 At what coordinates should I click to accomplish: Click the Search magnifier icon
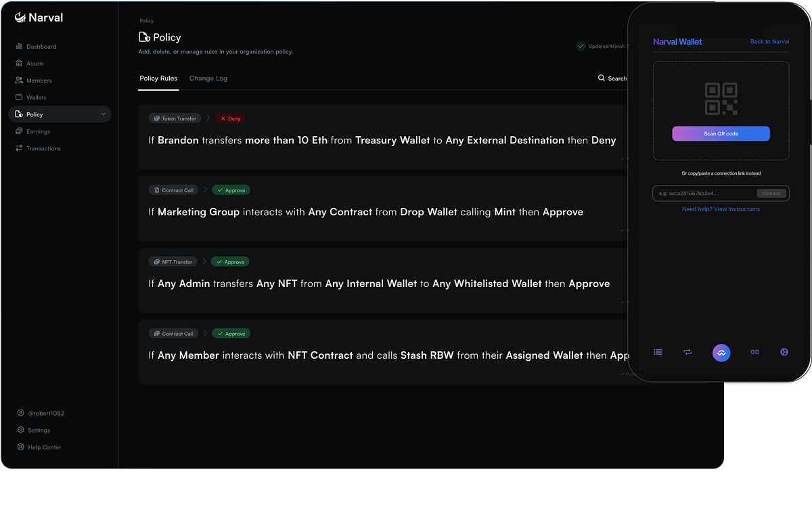[x=602, y=79]
